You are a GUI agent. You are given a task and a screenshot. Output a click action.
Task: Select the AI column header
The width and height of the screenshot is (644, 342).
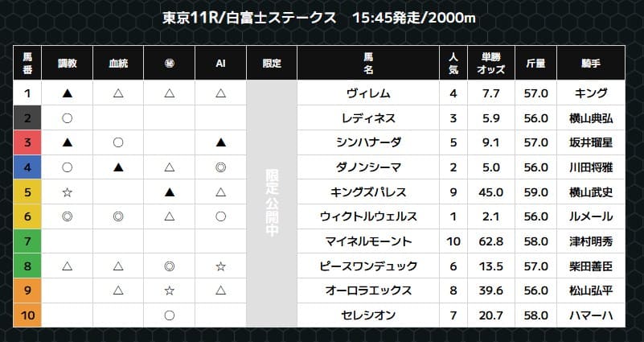pyautogui.click(x=220, y=62)
